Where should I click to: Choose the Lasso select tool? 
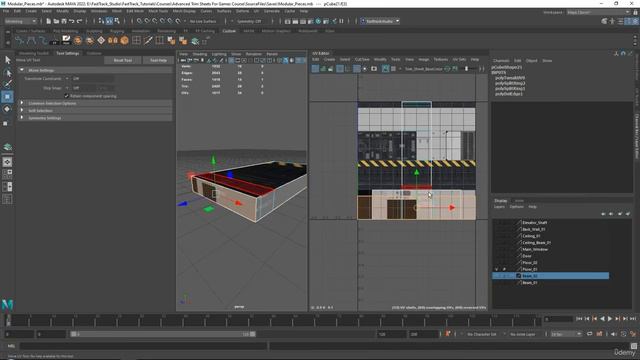tap(7, 73)
